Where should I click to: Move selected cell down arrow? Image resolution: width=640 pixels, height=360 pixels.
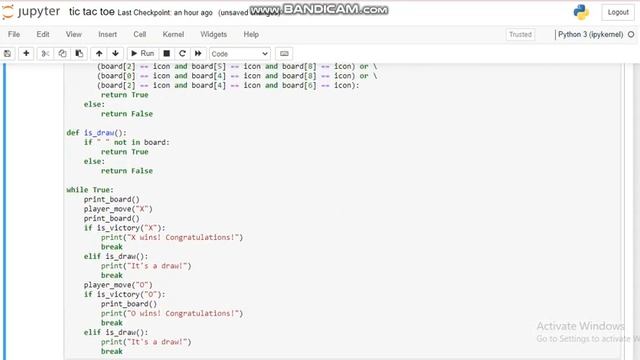click(x=116, y=53)
